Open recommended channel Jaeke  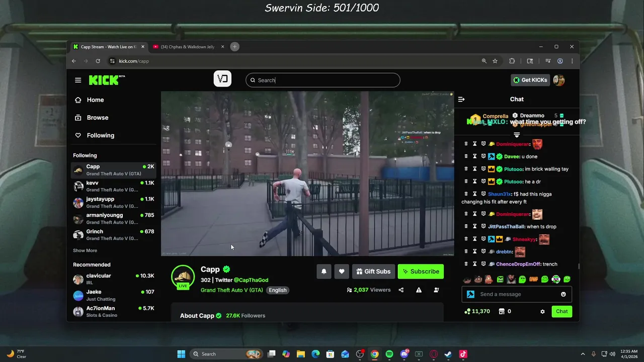coord(114,295)
